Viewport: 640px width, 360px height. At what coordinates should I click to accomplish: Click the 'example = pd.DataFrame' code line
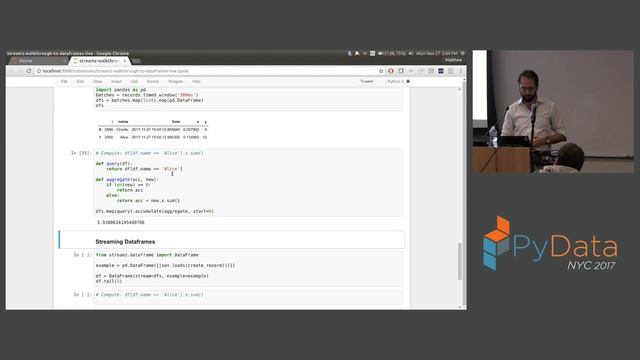coord(165,265)
